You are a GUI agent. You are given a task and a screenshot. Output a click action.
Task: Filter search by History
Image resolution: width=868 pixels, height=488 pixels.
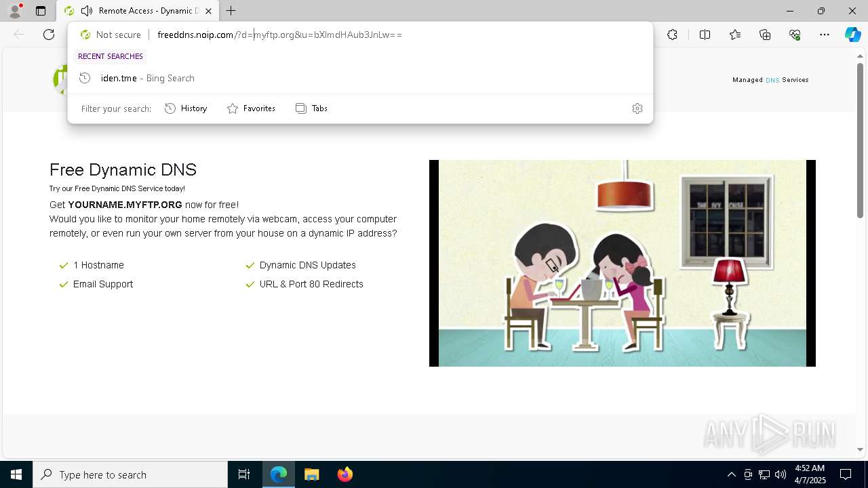[x=186, y=108]
